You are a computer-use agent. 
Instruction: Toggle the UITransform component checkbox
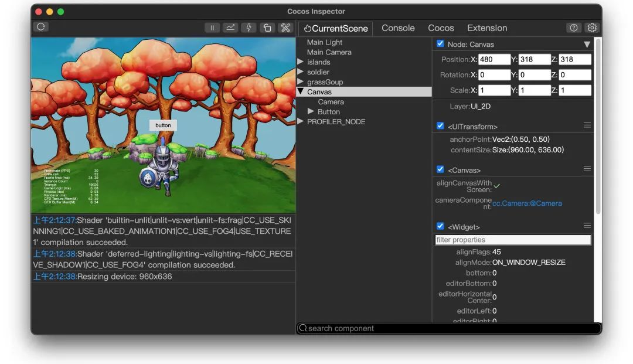(x=440, y=126)
